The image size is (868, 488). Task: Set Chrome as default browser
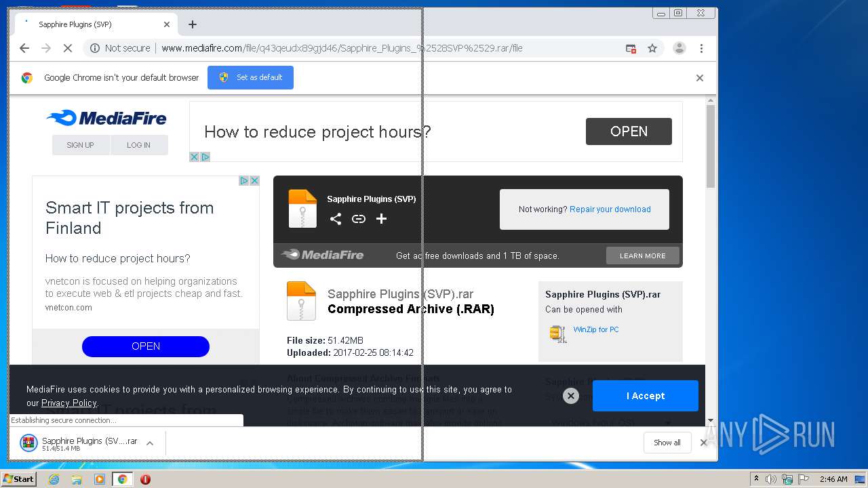(x=250, y=77)
